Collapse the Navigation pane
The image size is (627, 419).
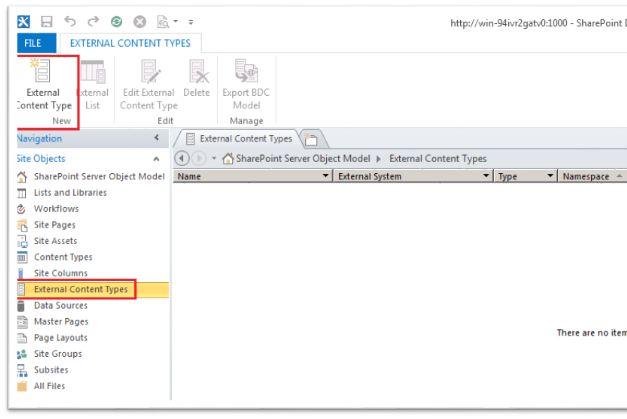coord(157,138)
